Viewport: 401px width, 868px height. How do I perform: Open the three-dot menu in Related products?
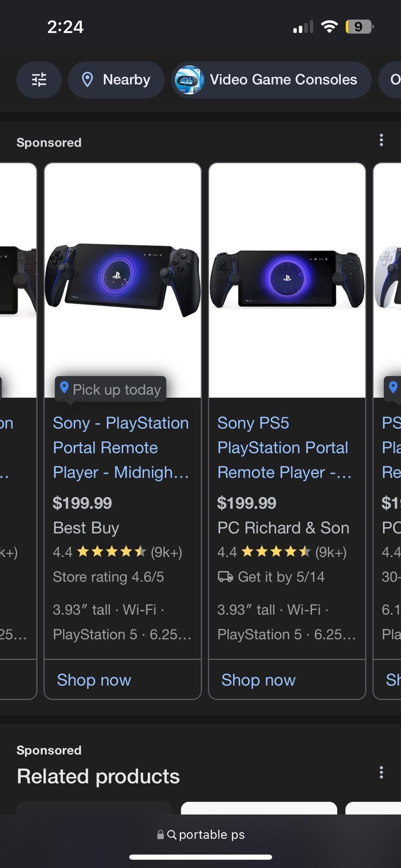381,773
